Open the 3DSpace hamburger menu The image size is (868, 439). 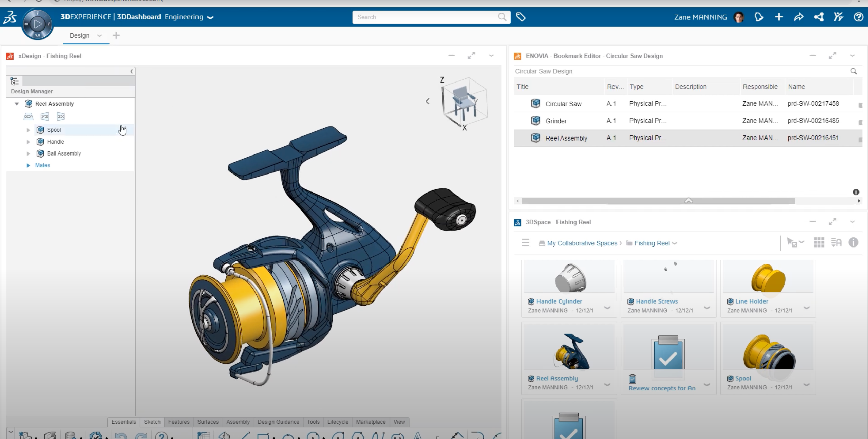point(525,243)
